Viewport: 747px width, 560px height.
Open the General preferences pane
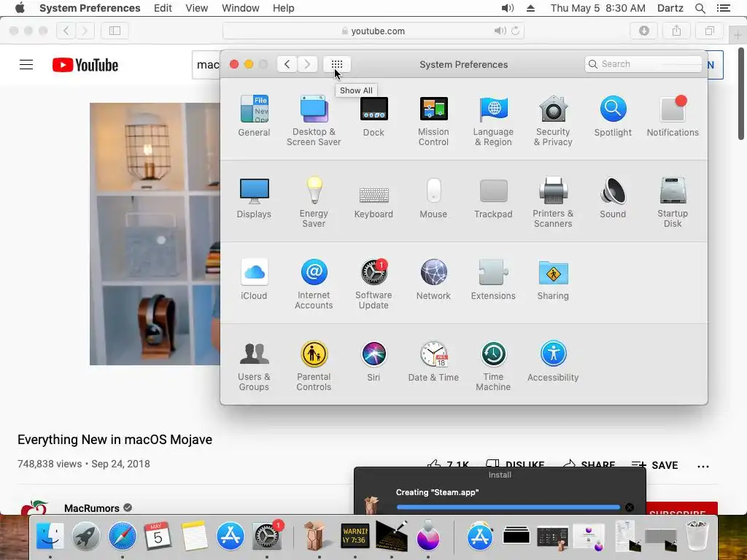254,116
